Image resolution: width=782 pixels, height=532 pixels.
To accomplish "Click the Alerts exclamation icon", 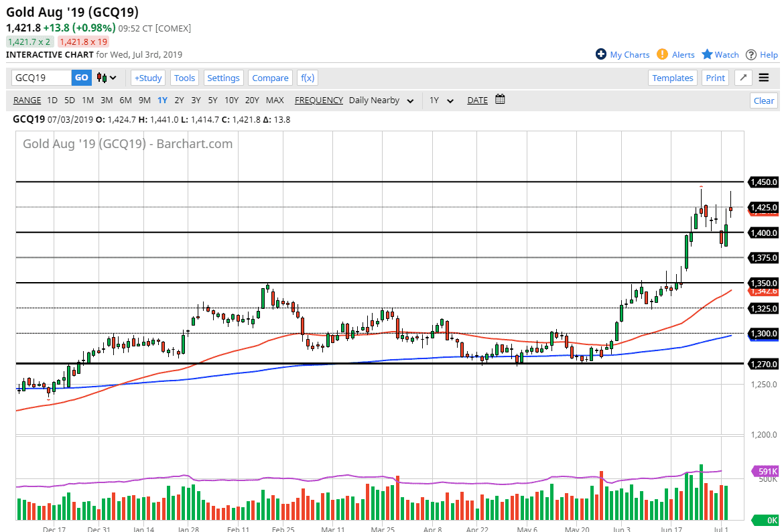I will click(662, 54).
